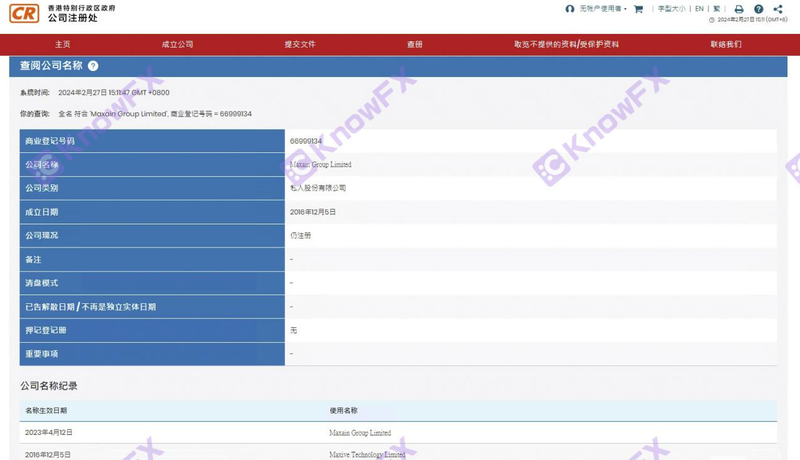Click the 押记登记册 row label
Image resolution: width=800 pixels, height=460 pixels.
coord(45,330)
